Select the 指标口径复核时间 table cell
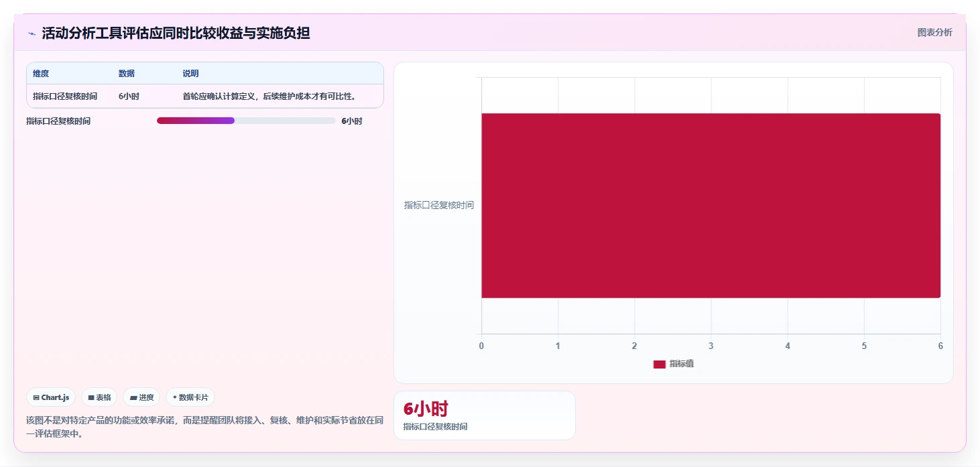The height and width of the screenshot is (467, 980). point(65,96)
